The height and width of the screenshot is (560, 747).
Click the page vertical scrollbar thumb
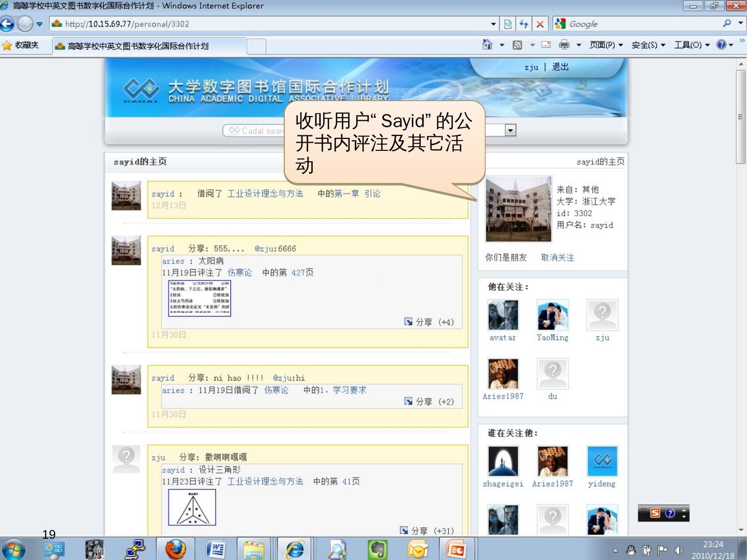point(741,117)
